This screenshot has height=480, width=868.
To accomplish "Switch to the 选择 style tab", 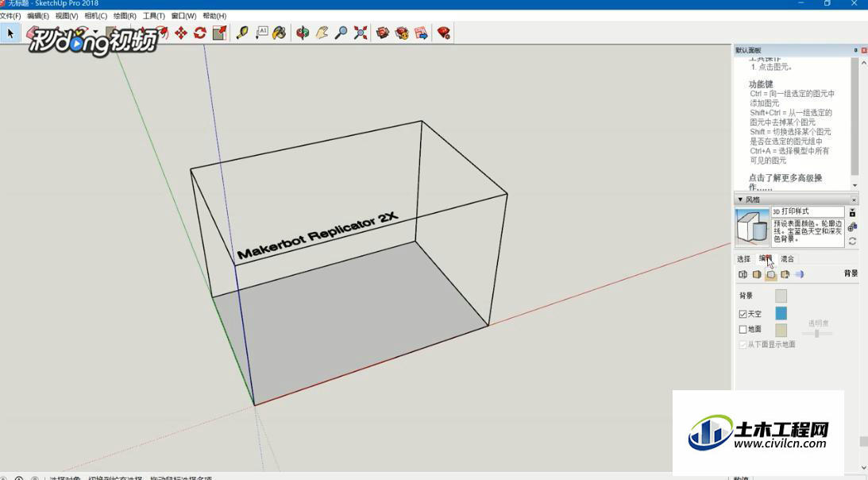I will 743,259.
